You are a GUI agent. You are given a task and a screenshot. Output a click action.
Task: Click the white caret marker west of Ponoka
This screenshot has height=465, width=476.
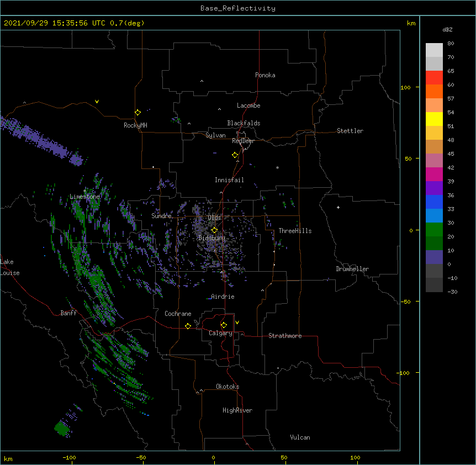(x=202, y=81)
